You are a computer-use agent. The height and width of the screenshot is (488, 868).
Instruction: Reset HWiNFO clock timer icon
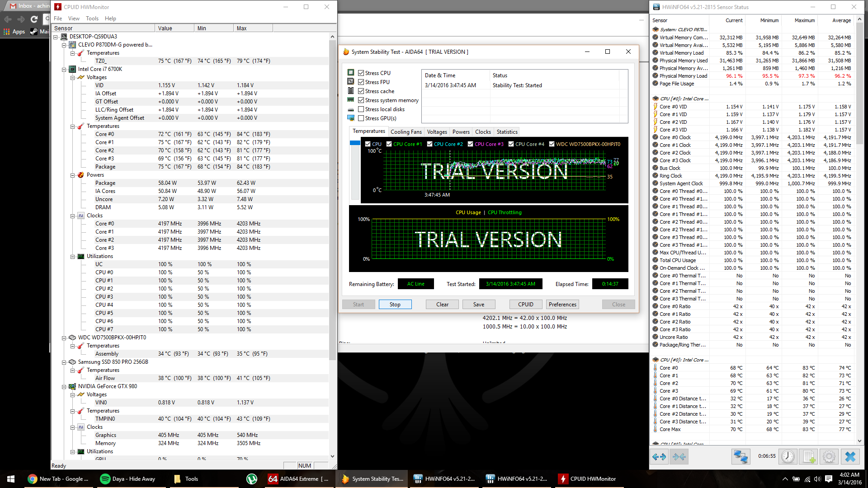pos(788,457)
